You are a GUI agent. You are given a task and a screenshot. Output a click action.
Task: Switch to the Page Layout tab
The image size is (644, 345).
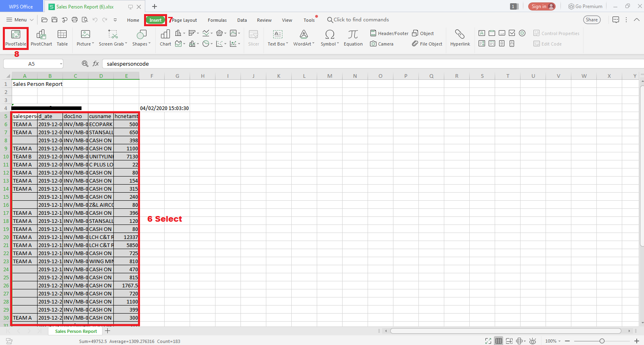click(x=184, y=20)
